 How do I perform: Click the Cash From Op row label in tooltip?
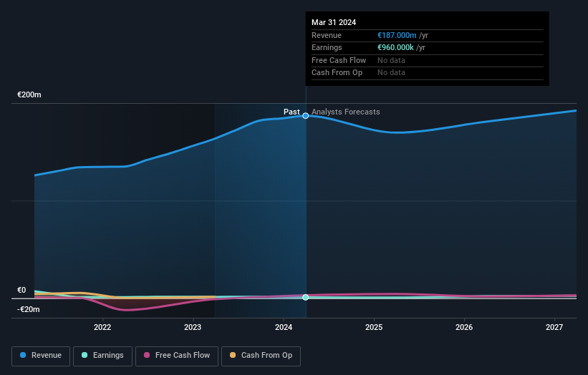tap(337, 73)
